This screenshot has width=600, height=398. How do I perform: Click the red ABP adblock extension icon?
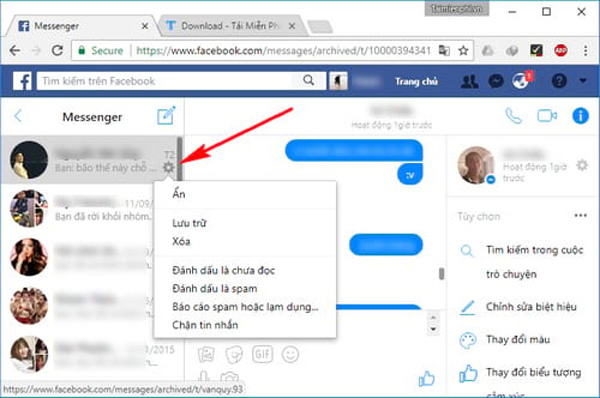point(561,51)
